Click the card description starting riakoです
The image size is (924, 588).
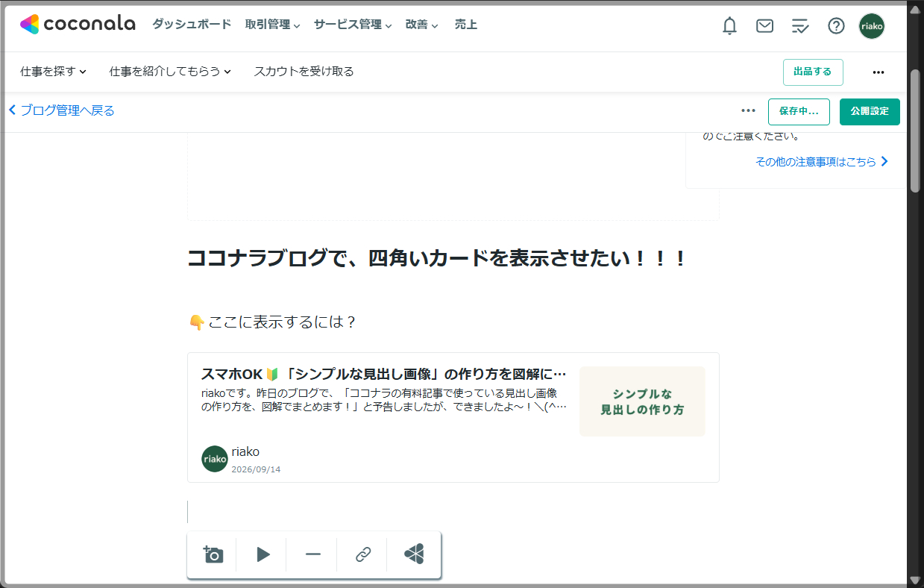pyautogui.click(x=383, y=400)
